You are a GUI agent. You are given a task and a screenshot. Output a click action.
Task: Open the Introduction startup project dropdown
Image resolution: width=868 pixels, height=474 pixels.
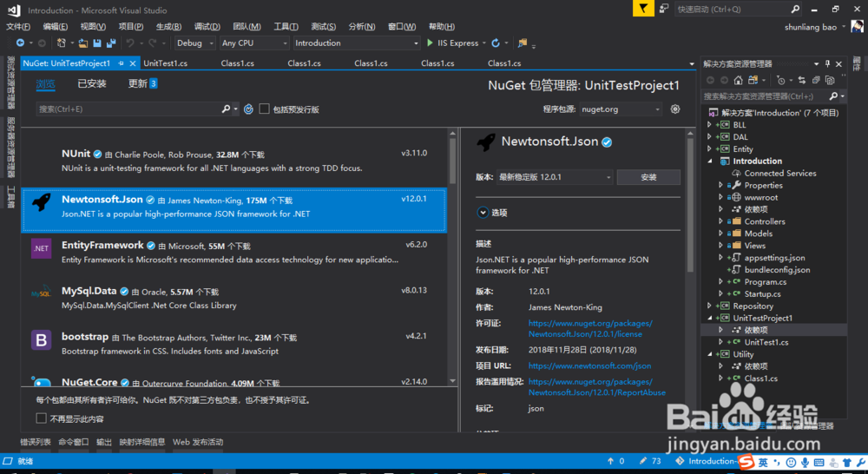[x=357, y=43]
